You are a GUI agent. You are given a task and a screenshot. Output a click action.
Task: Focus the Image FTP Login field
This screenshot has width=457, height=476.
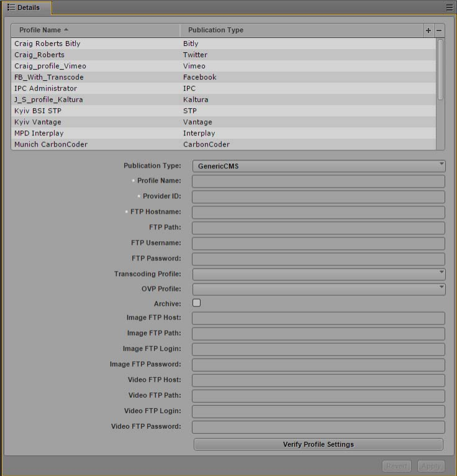click(319, 349)
